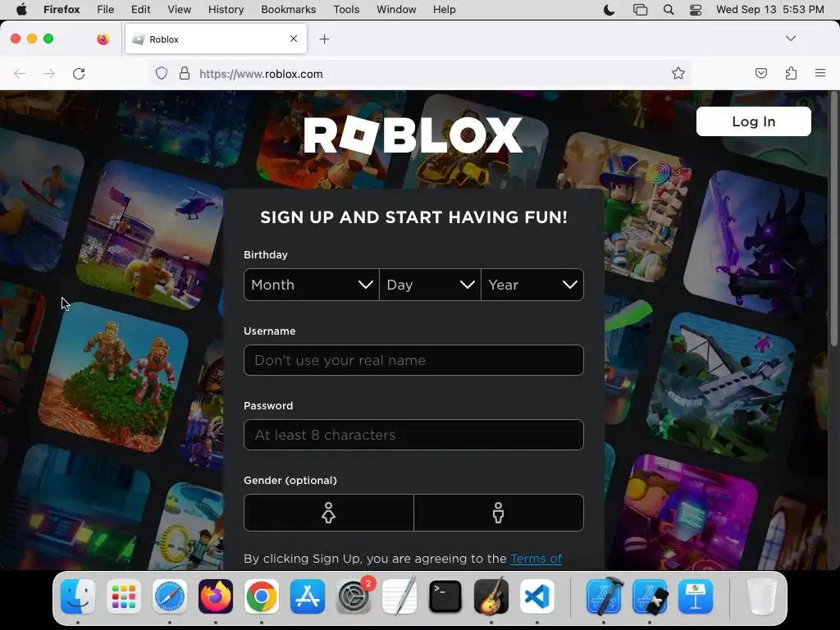Viewport: 840px width, 630px height.
Task: Open the Extensions puzzle icon
Action: (791, 73)
